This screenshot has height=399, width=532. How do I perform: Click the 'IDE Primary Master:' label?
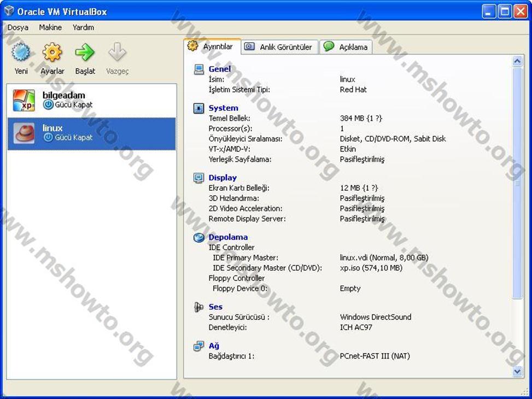click(245, 258)
